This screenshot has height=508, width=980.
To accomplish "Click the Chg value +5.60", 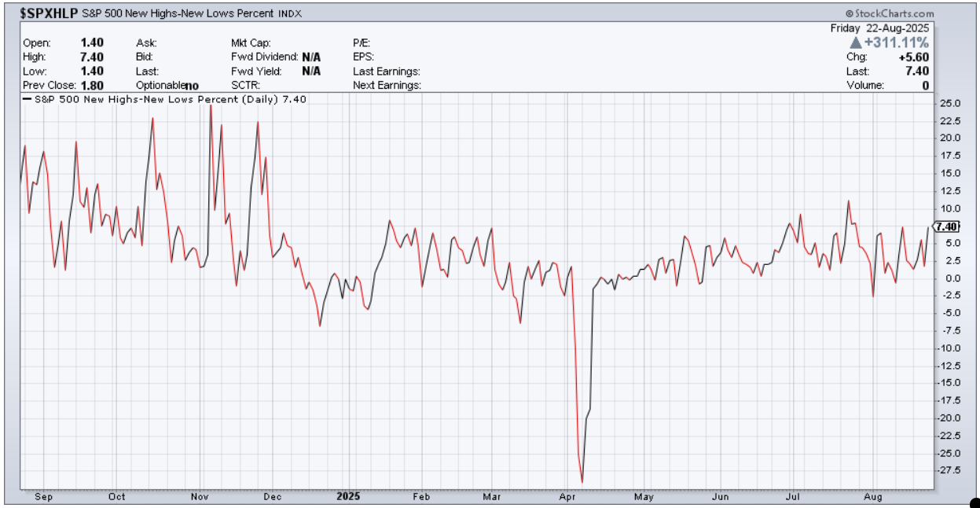I will [x=915, y=57].
